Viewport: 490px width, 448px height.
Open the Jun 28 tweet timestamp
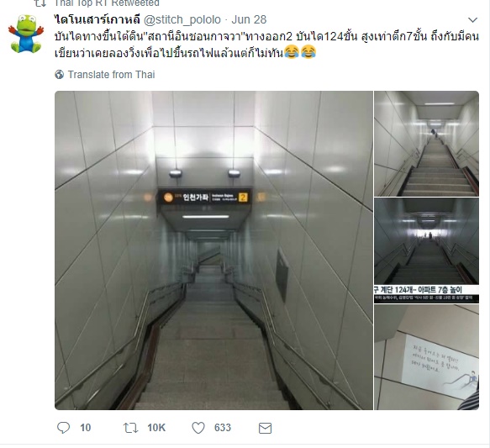point(249,19)
